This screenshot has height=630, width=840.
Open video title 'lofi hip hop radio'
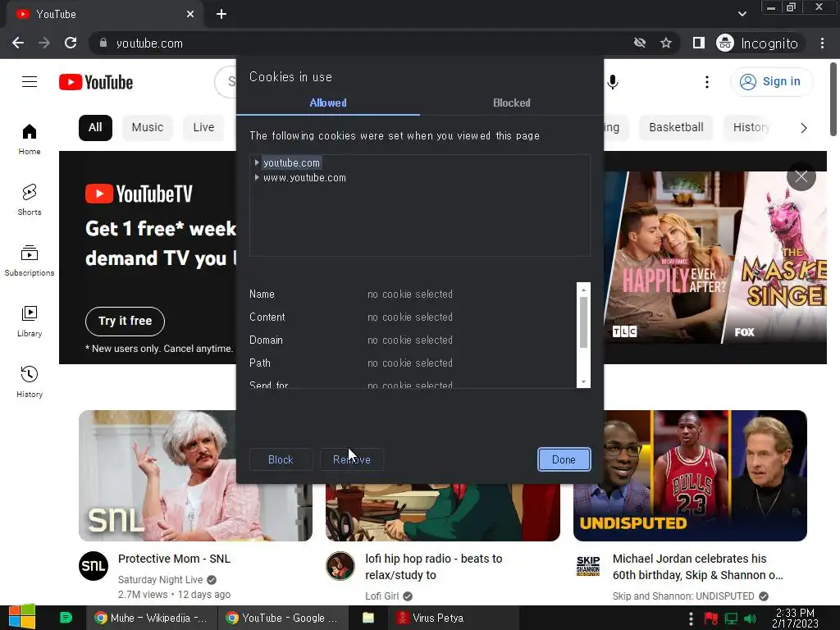(434, 567)
